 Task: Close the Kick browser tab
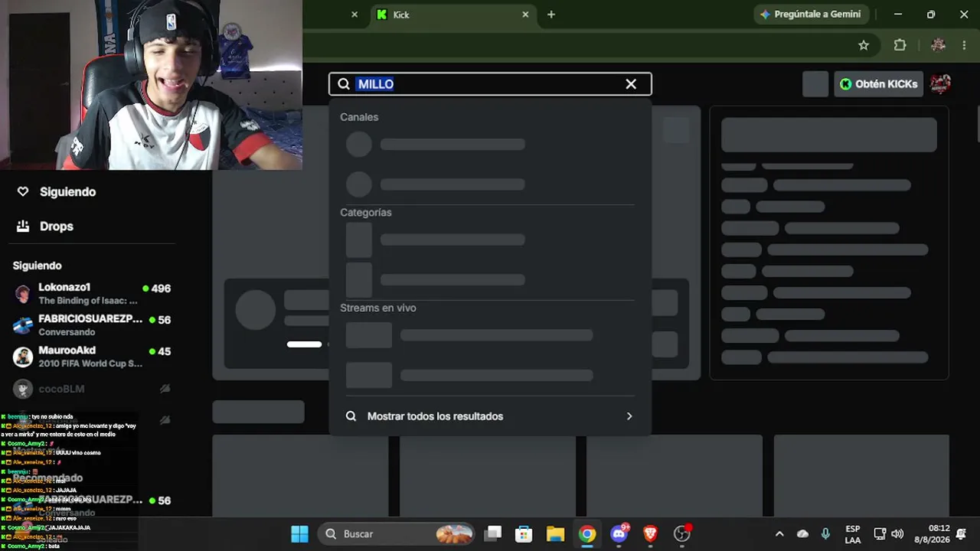click(x=525, y=15)
